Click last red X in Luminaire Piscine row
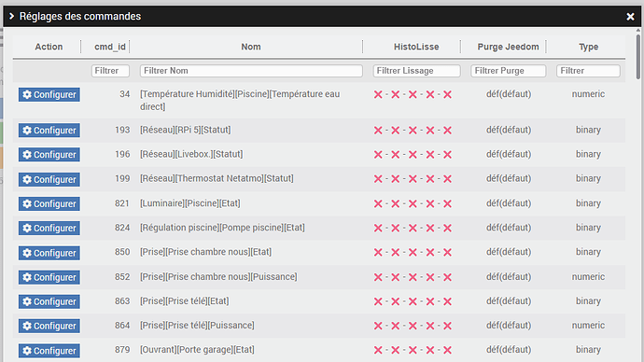Viewport: 644px width, 362px height. click(x=447, y=203)
